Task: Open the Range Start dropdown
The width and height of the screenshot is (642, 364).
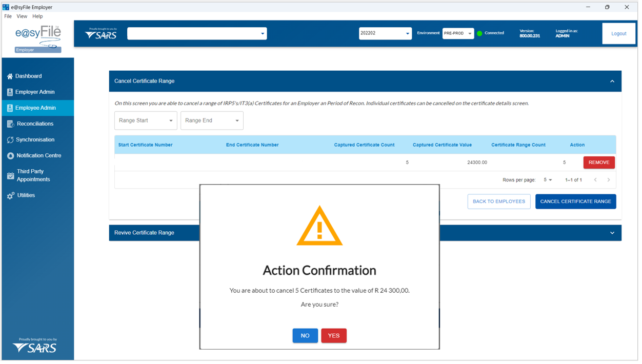Action: pyautogui.click(x=146, y=121)
